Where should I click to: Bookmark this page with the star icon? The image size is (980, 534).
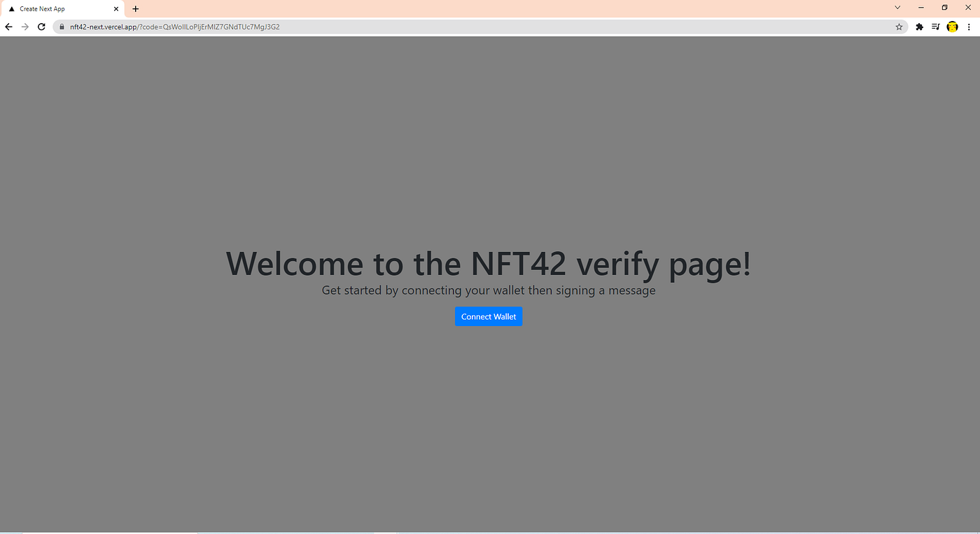(x=899, y=27)
